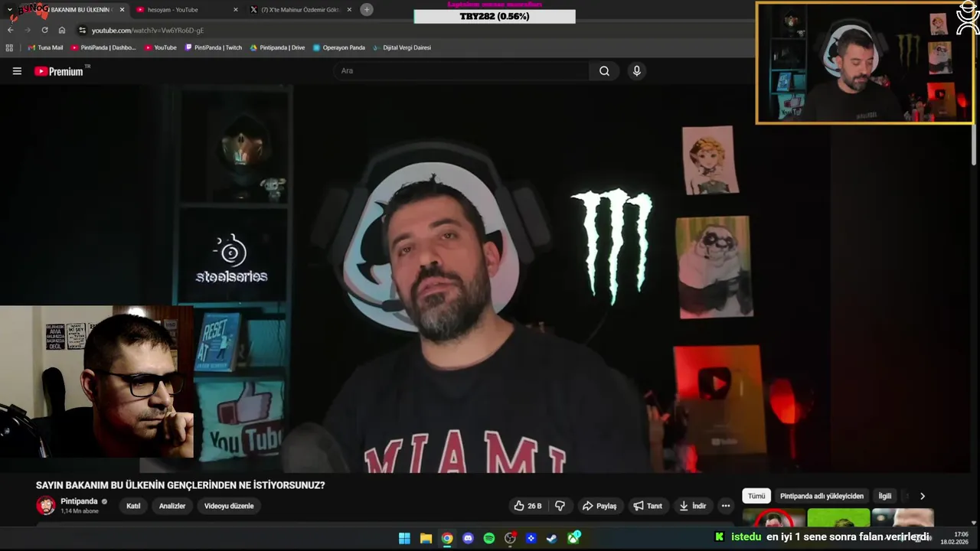Open Pintipanda channel name link
Image resolution: width=980 pixels, height=551 pixels.
(x=79, y=501)
